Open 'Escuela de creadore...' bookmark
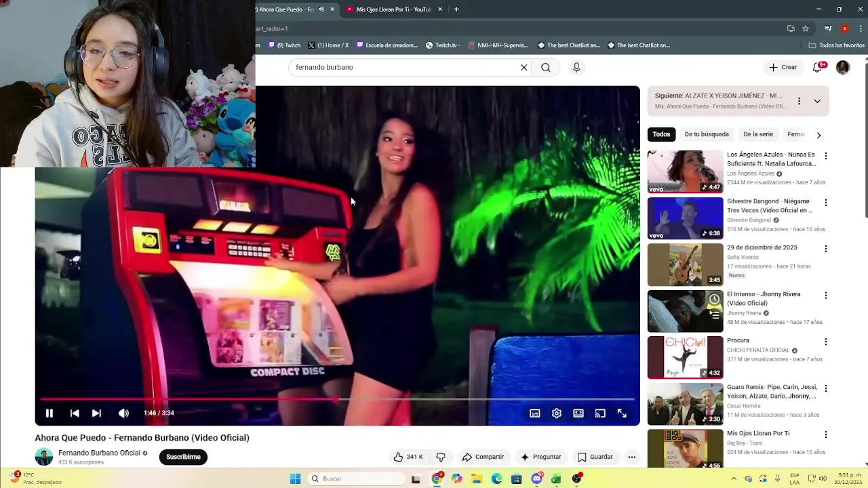Screen dimensions: 868x488 [x=387, y=45]
